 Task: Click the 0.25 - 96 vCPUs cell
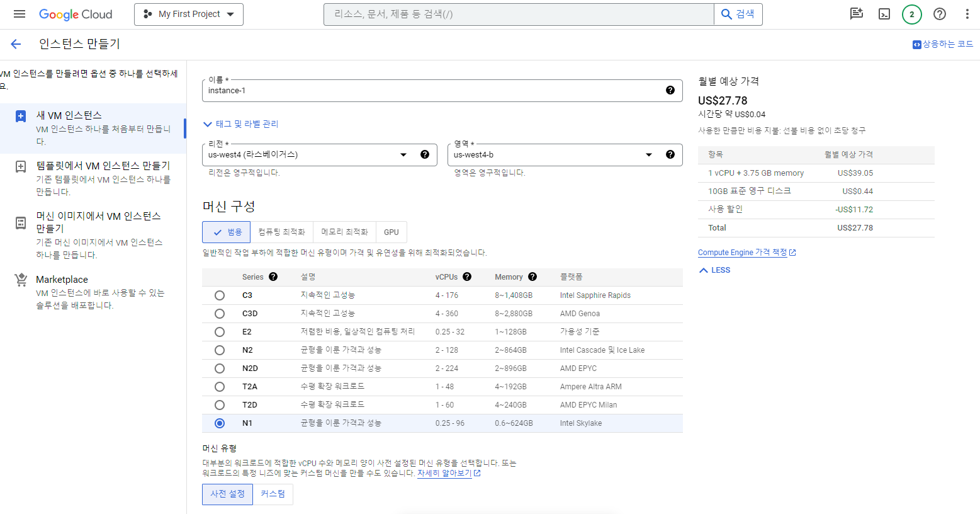[450, 423]
